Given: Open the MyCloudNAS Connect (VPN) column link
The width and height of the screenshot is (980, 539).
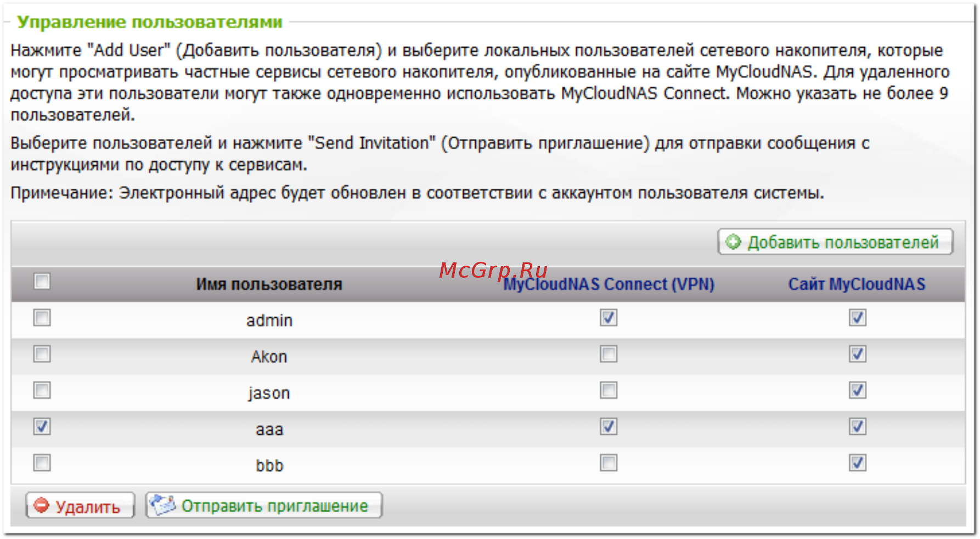Looking at the screenshot, I should 609,284.
